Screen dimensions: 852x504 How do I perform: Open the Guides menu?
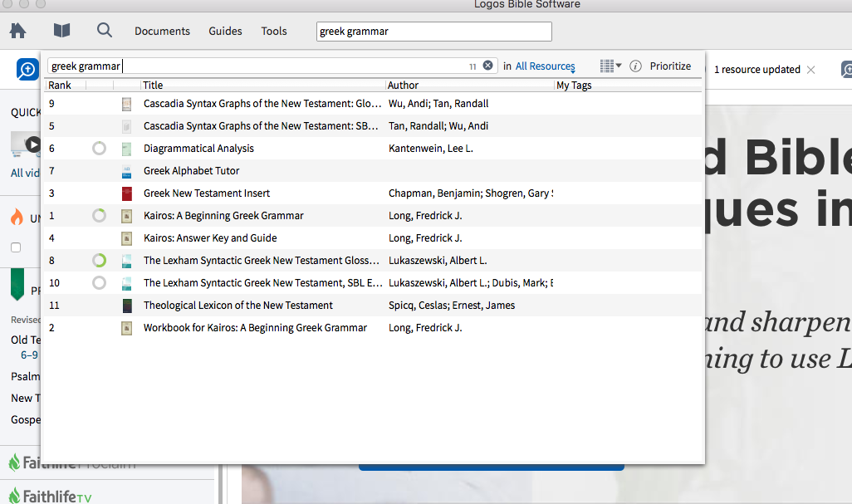(x=225, y=31)
